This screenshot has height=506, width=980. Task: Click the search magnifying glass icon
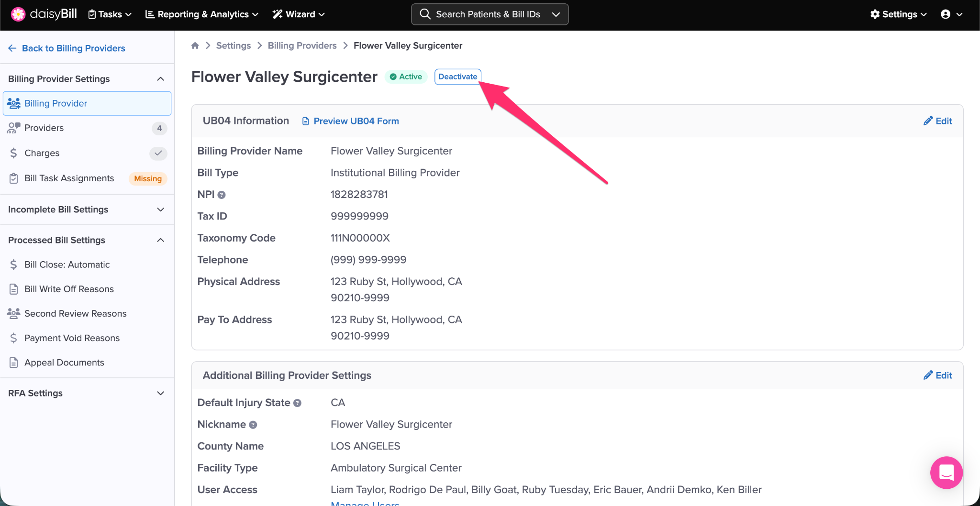tap(425, 14)
